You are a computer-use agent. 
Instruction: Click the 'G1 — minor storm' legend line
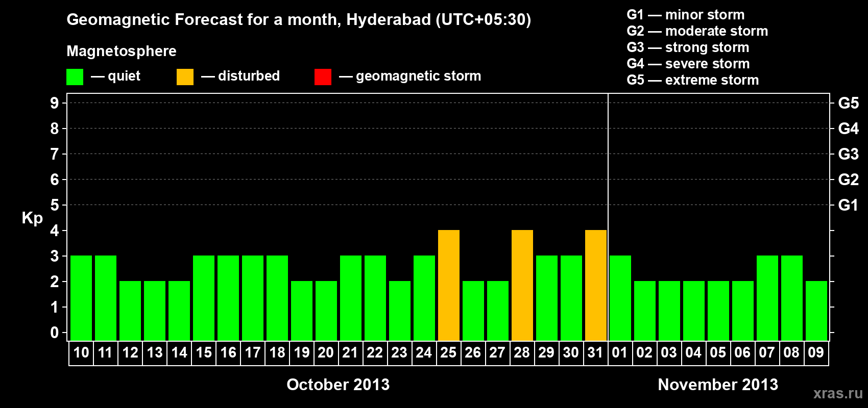coord(686,15)
